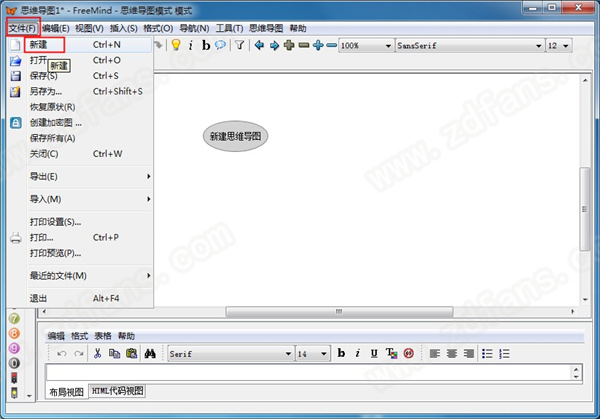Open the note font size 14 dropdown
The image size is (600, 419).
coord(312,354)
